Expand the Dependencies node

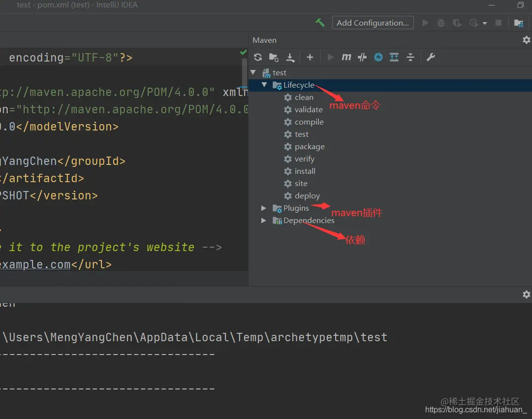(x=264, y=221)
